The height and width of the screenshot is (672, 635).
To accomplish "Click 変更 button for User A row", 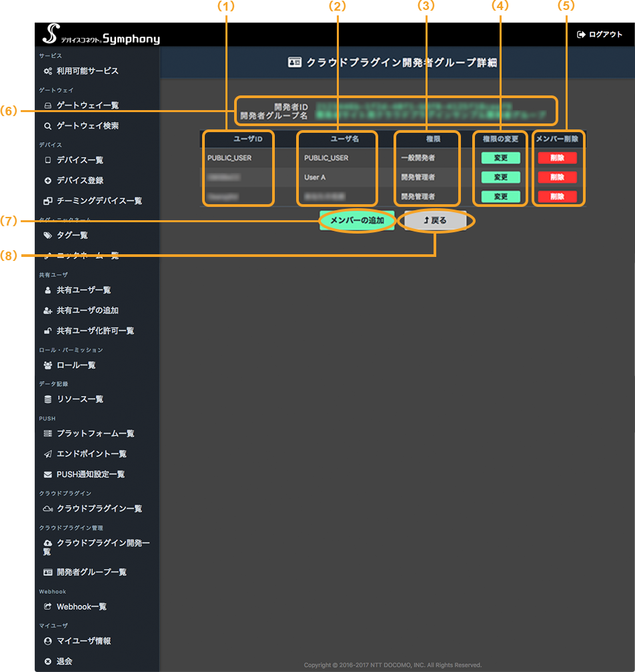I will coord(500,178).
